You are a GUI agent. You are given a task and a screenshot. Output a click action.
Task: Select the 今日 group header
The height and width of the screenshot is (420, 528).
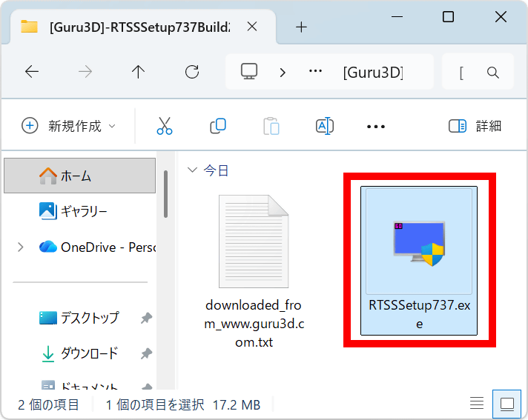[x=217, y=170]
